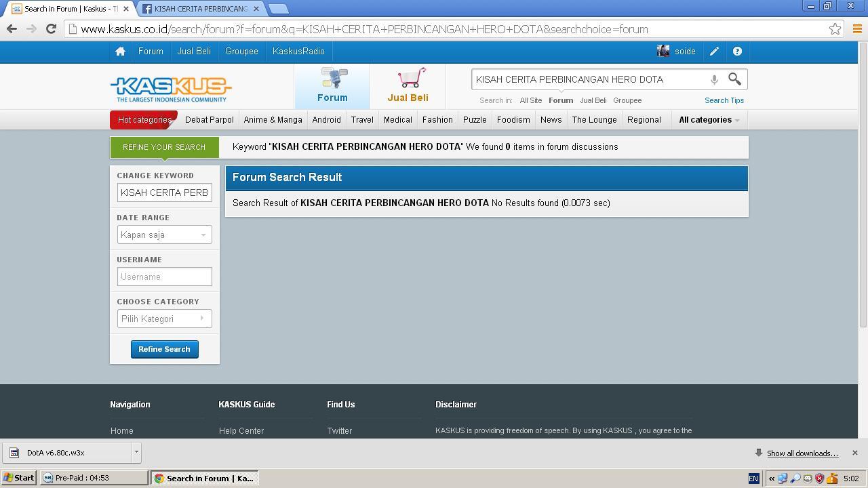Open The Lounge category
Image resolution: width=868 pixels, height=488 pixels.
[x=594, y=120]
